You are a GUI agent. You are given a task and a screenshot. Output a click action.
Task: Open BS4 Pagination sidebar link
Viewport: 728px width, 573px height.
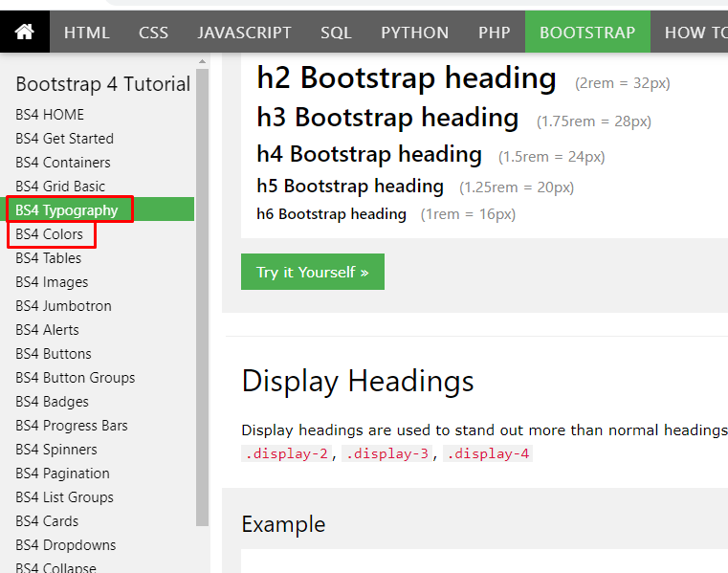point(62,474)
